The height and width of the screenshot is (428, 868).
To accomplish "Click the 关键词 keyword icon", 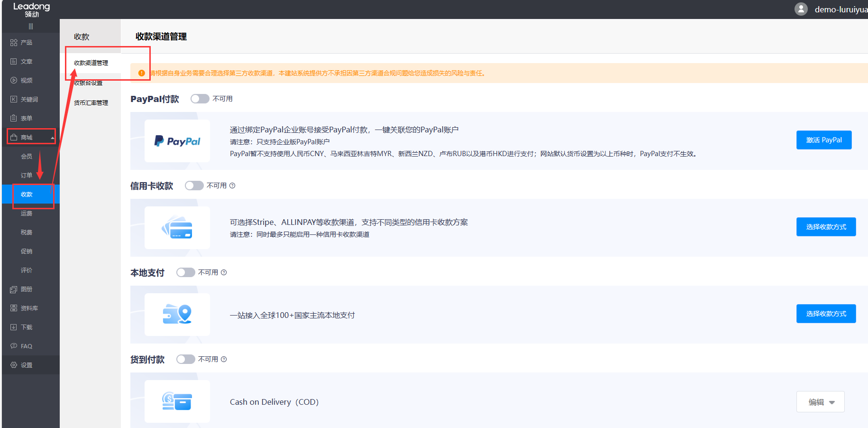I will tap(14, 100).
